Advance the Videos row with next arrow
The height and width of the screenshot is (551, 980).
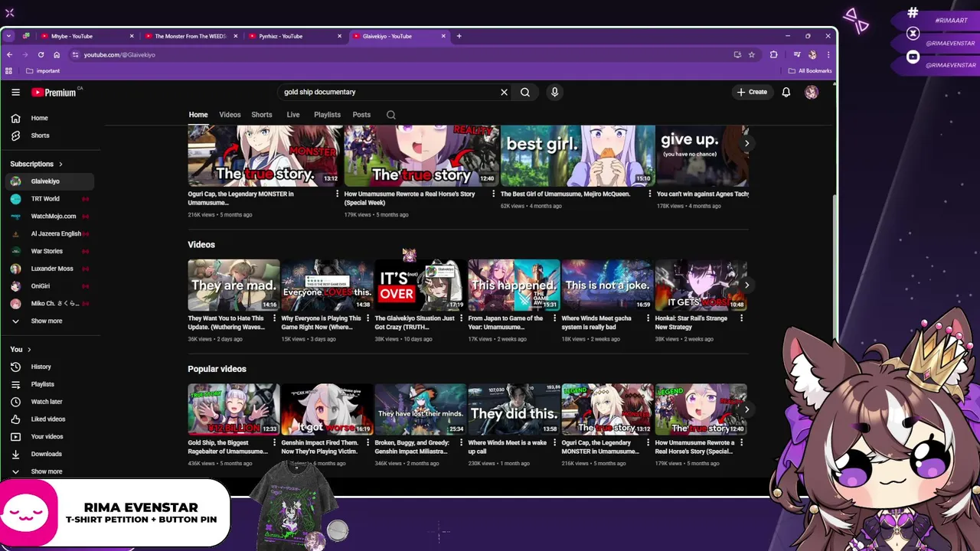pos(746,285)
